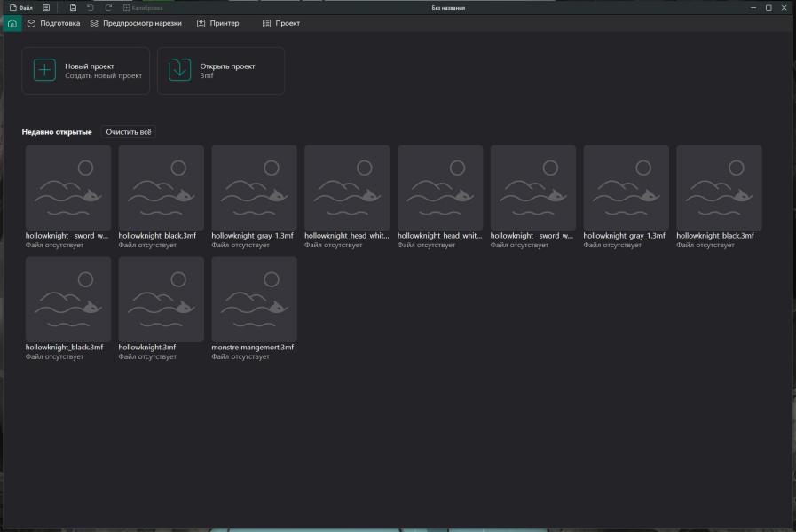This screenshot has height=532, width=796.
Task: Open the Принтер tab
Action: click(218, 23)
